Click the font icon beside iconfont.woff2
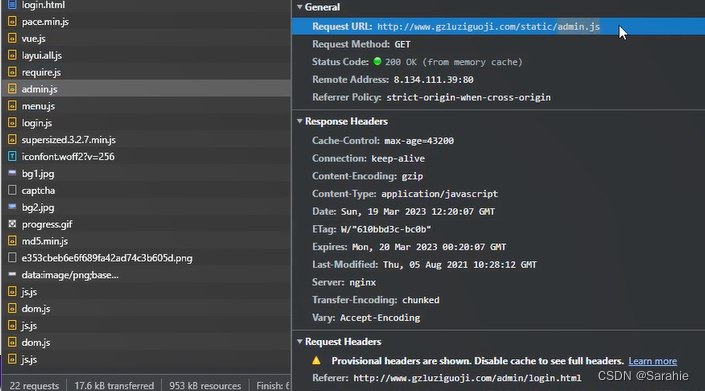705x391 pixels. pos(12,156)
